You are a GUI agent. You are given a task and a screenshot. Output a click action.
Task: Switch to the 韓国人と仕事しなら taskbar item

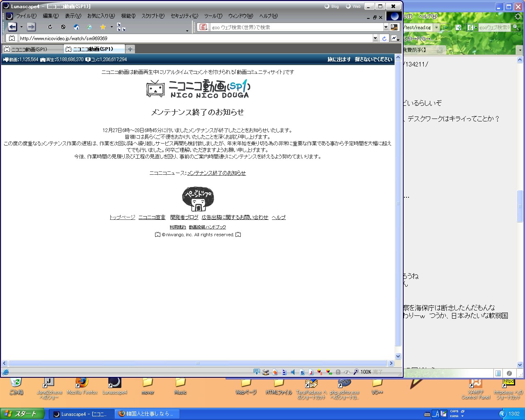147,414
